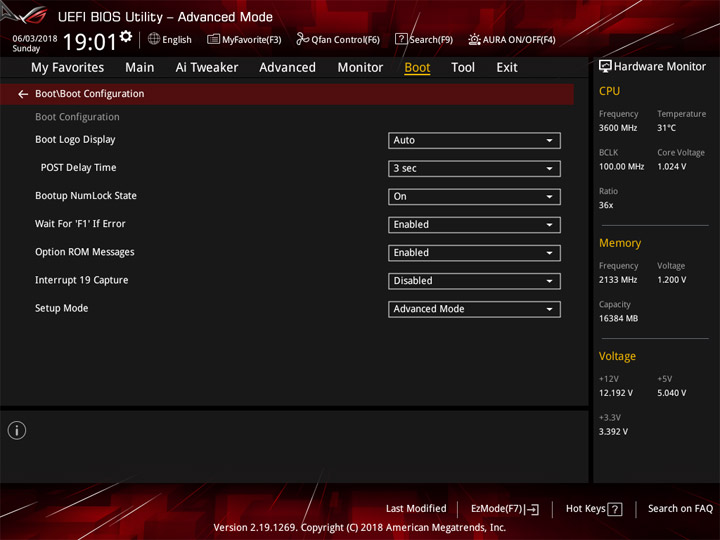Open the Tool tab

[463, 68]
